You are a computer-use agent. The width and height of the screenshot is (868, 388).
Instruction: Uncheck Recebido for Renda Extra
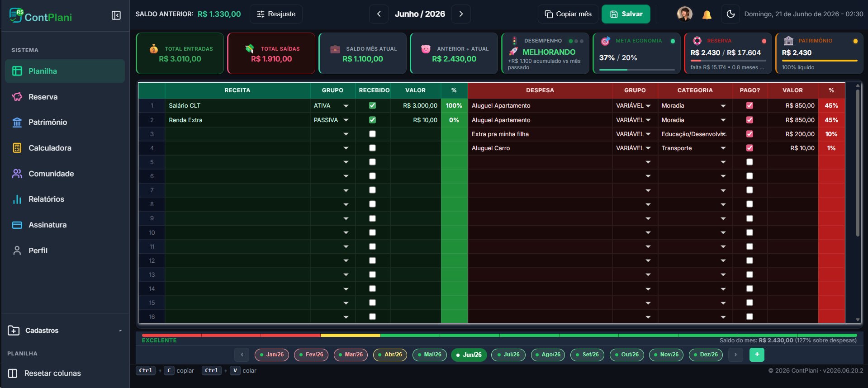pyautogui.click(x=372, y=120)
